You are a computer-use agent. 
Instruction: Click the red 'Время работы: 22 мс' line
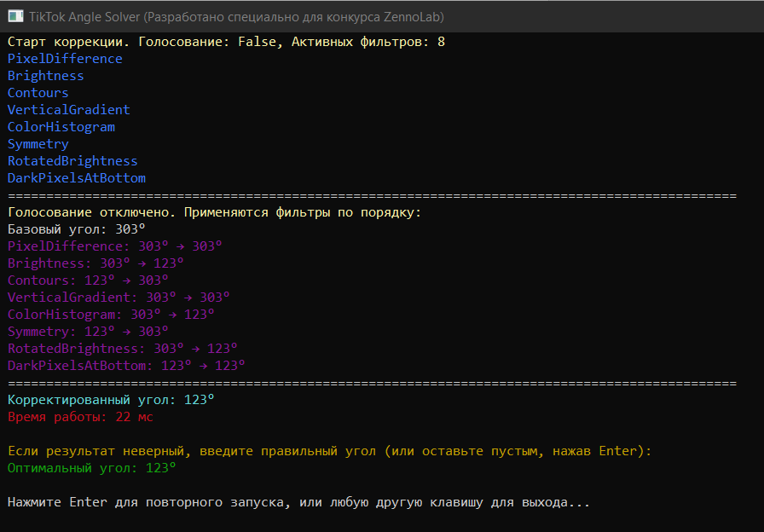click(80, 417)
